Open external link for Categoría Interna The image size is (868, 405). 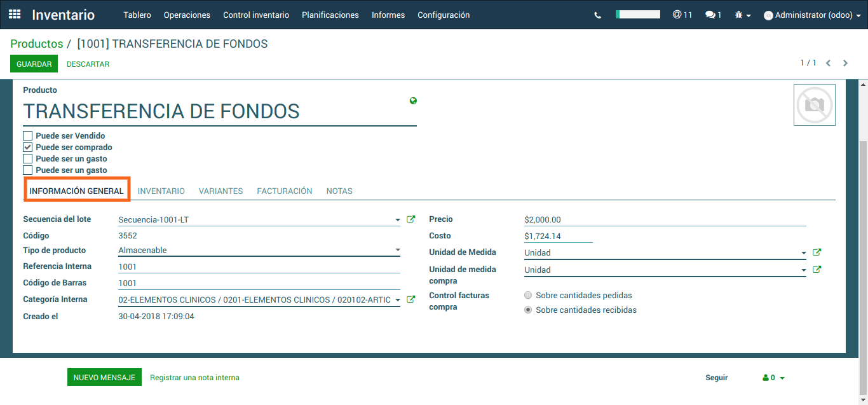click(410, 299)
